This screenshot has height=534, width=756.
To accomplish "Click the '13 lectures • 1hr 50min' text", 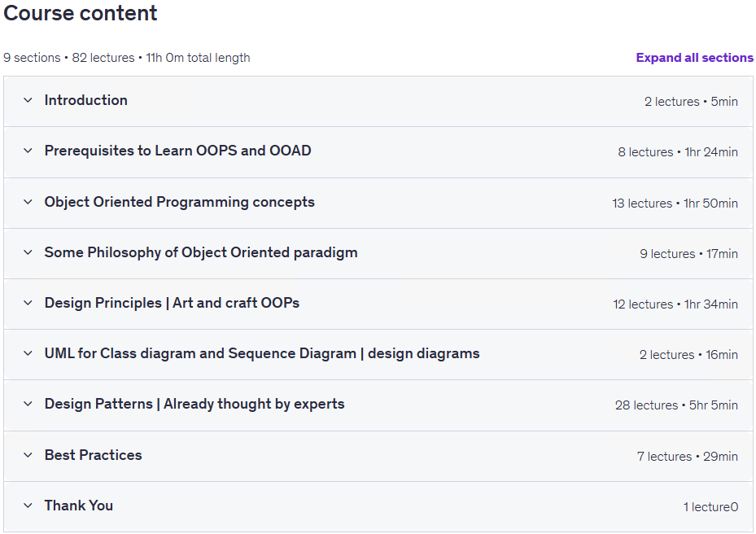I will point(675,204).
